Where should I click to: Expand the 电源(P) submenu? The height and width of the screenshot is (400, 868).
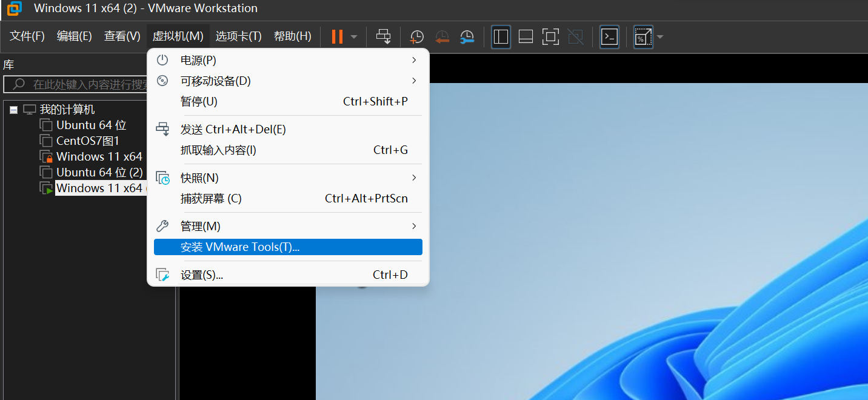288,60
